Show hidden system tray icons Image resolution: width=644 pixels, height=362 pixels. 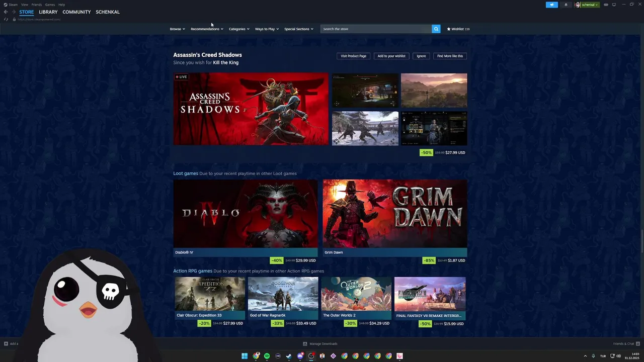click(x=585, y=356)
